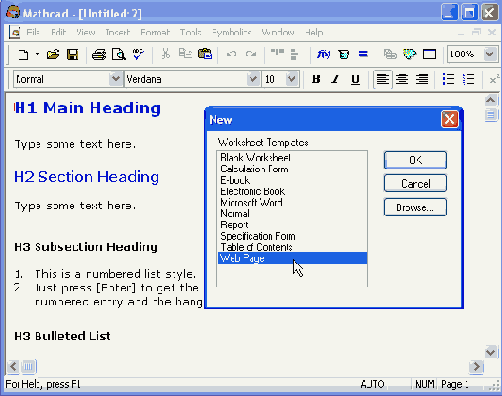Click the Calculate equals icon

pyautogui.click(x=363, y=54)
